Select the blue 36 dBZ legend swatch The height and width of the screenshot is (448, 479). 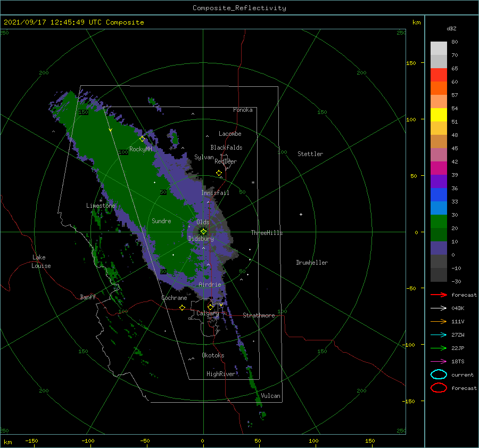(439, 194)
